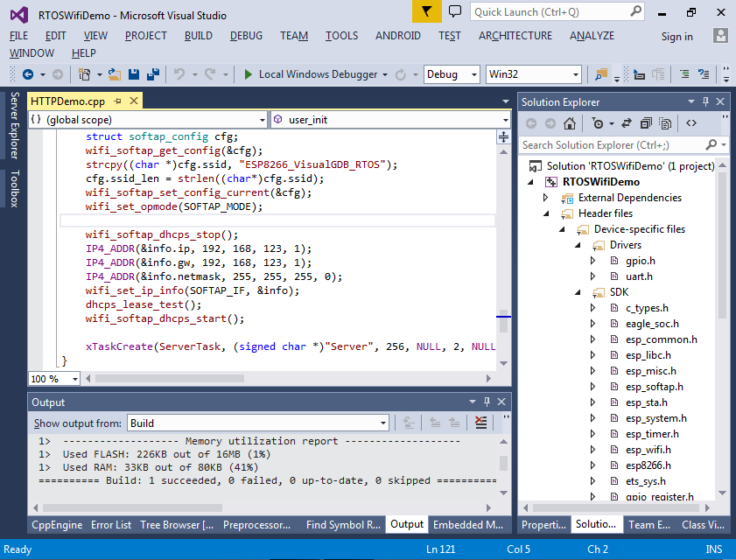Click pending changes filter icon in Solution Explorer
The width and height of the screenshot is (736, 560).
598,123
